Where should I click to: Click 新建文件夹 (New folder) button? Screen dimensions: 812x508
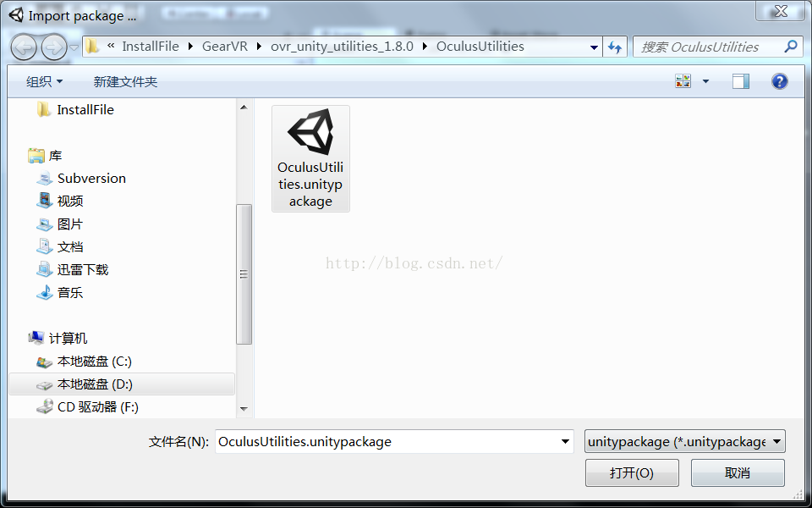pyautogui.click(x=125, y=81)
